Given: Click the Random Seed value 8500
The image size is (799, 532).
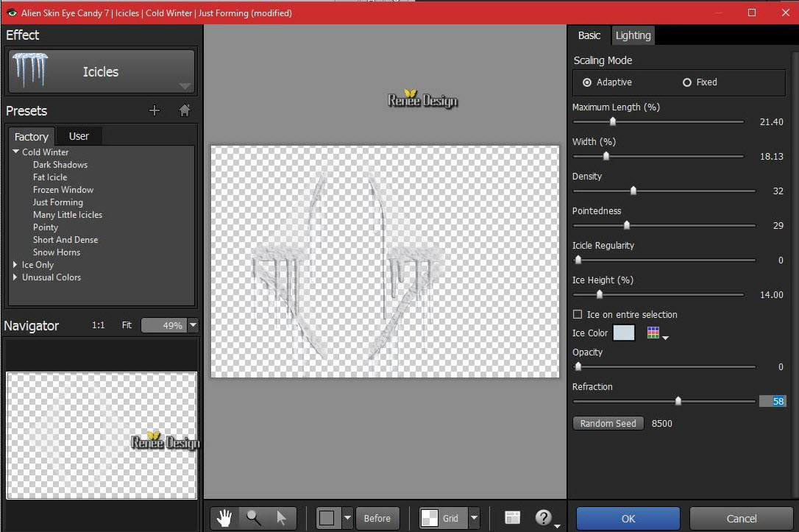Looking at the screenshot, I should [x=661, y=423].
